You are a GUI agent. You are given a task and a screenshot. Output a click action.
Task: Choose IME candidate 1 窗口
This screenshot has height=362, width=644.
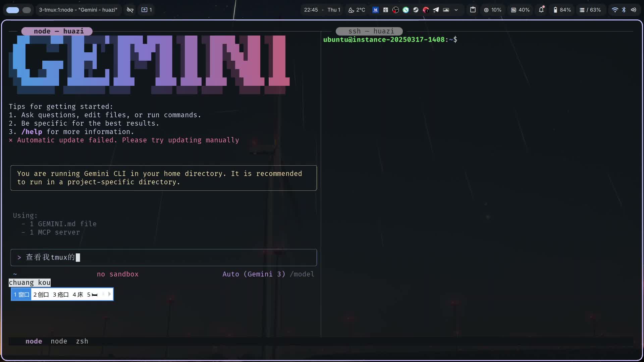click(21, 295)
